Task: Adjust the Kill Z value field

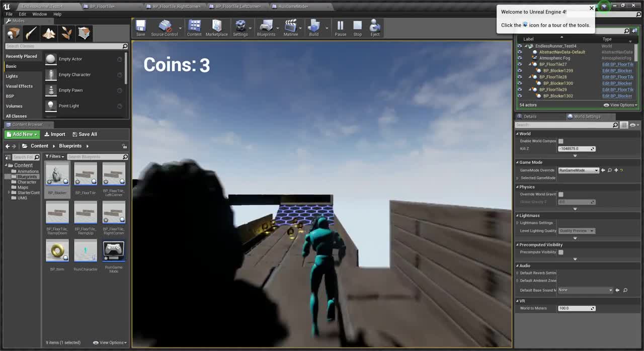Action: point(575,148)
